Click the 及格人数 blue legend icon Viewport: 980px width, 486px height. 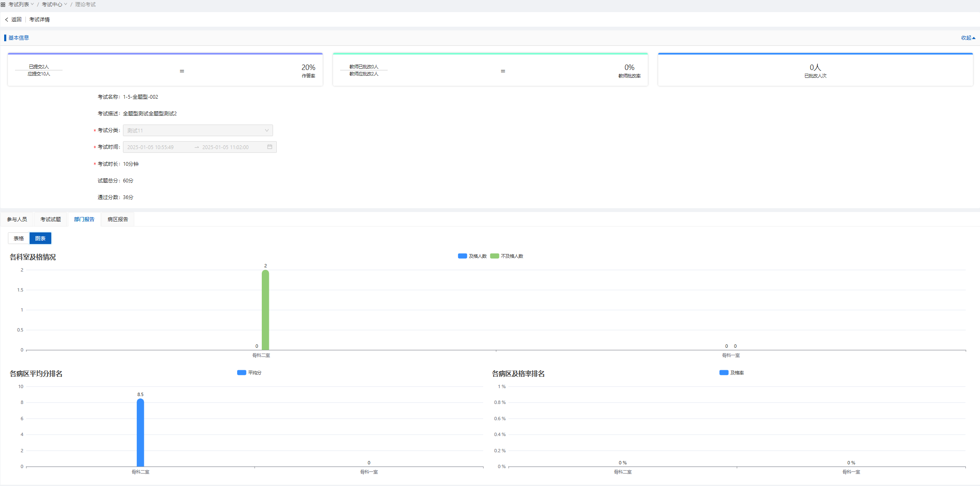(462, 256)
